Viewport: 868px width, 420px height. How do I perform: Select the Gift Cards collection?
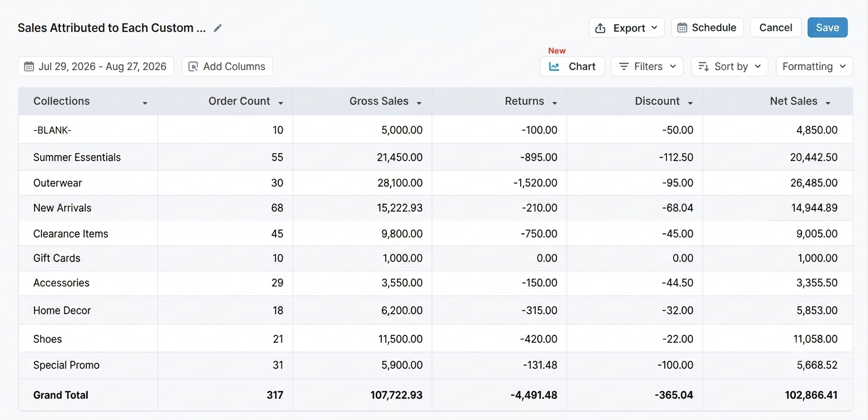pyautogui.click(x=57, y=258)
